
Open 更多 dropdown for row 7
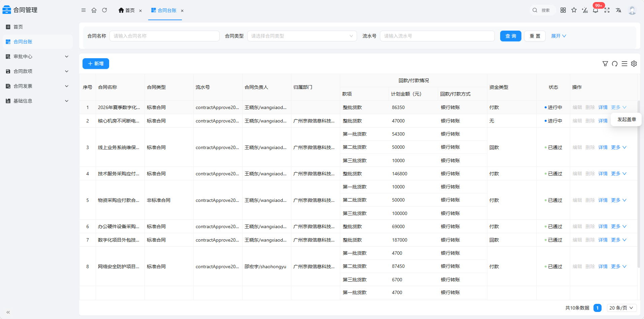[619, 240]
